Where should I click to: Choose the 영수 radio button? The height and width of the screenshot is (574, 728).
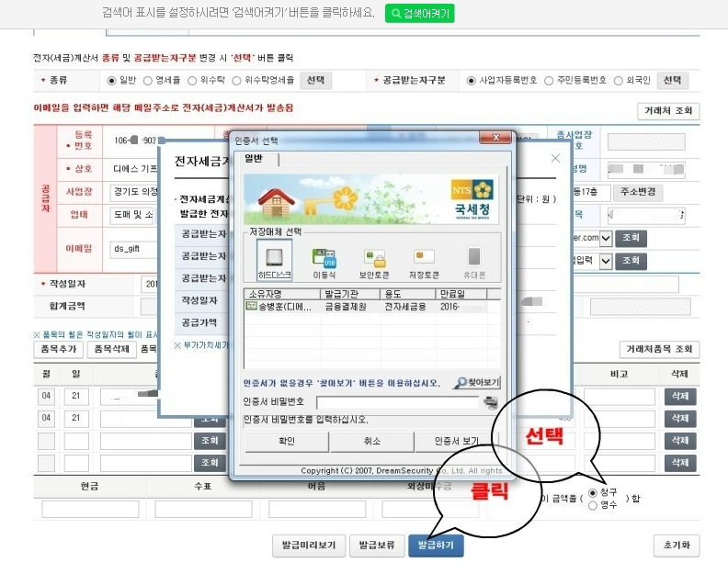point(593,504)
